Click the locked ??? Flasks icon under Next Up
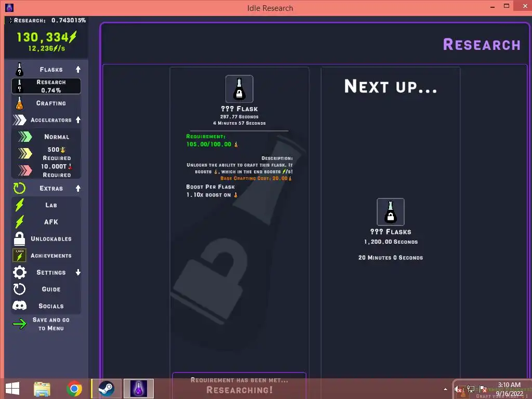Screen dimensions: 532x399 click(391, 212)
